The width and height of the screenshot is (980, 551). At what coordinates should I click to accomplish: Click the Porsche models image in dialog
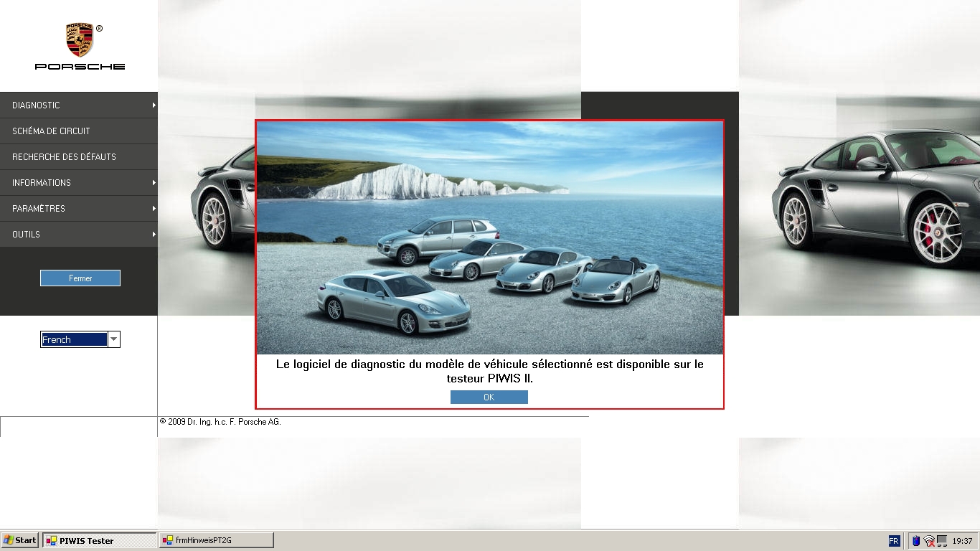point(490,237)
